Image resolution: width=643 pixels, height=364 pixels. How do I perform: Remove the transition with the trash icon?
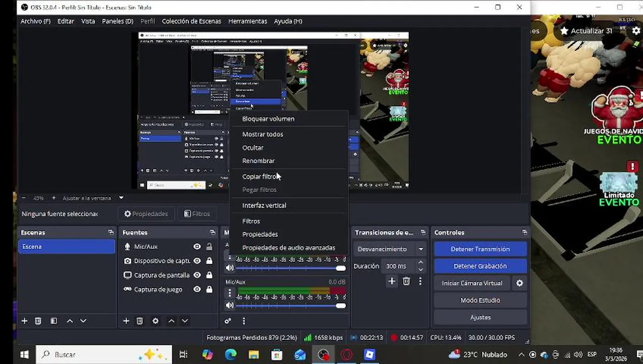tap(406, 281)
